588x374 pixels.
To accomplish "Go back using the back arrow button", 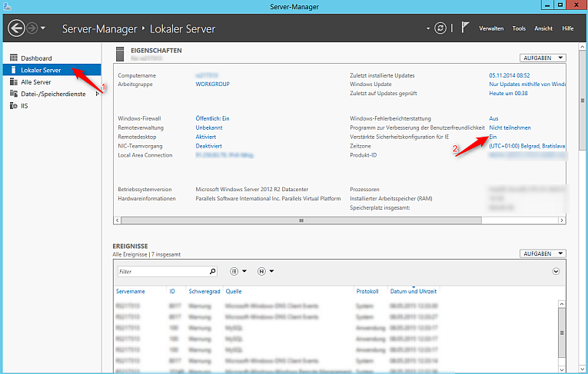I will pos(16,28).
